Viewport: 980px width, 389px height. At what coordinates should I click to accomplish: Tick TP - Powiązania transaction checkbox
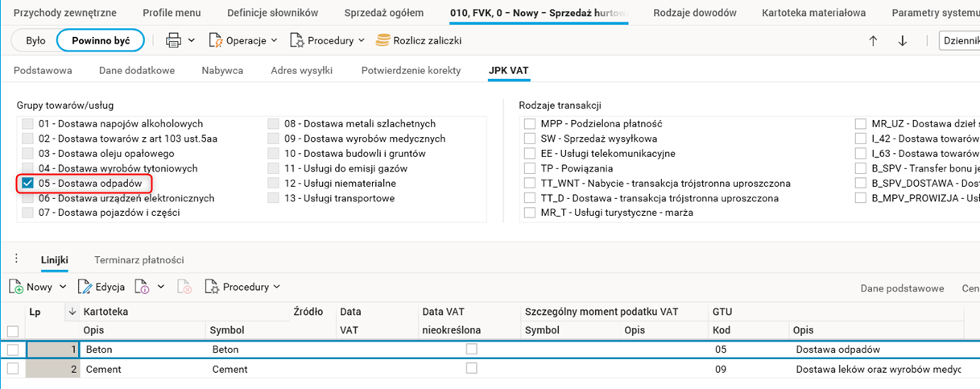(x=530, y=168)
